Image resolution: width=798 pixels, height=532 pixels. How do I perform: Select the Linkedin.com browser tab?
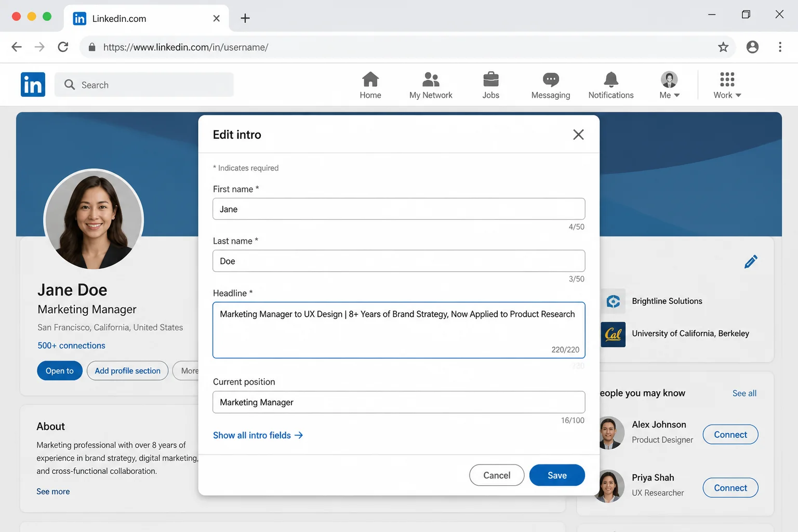(146, 18)
